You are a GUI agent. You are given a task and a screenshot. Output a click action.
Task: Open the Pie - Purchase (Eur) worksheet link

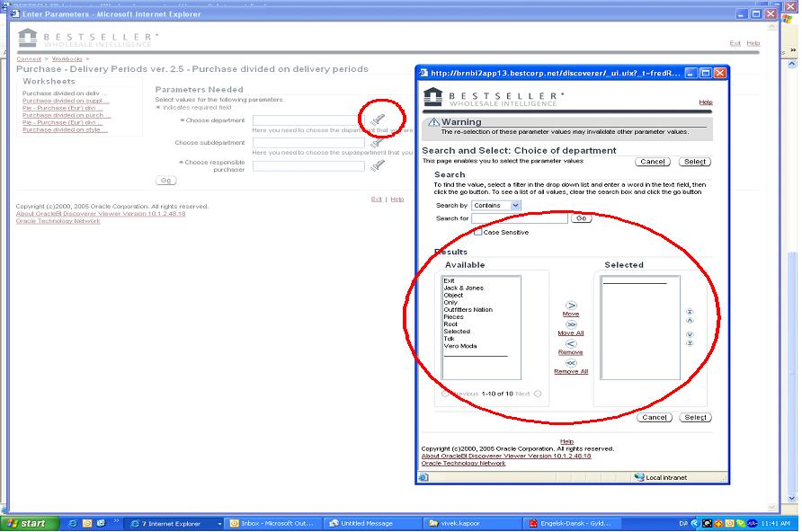(65, 108)
